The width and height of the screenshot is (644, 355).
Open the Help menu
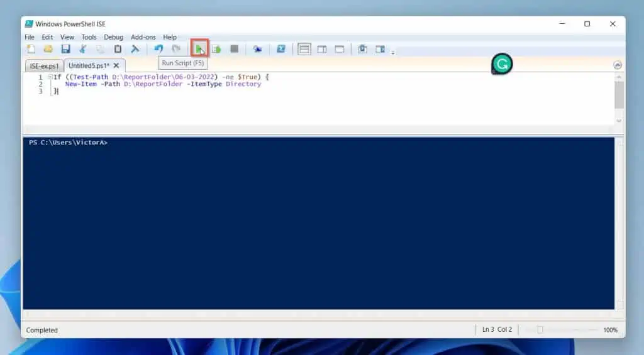pos(170,37)
